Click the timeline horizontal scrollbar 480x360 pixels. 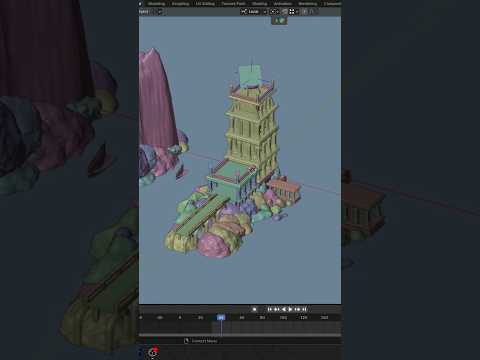click(240, 334)
